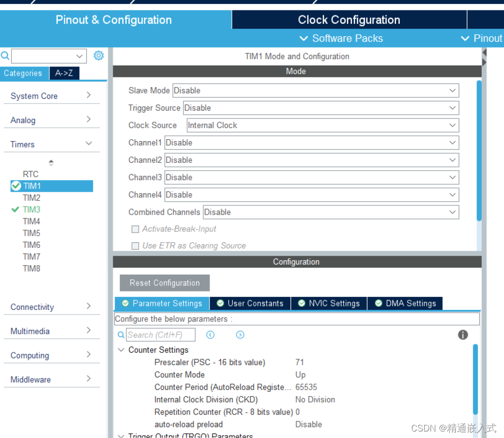Collapse the mode panel with right-edge arrow
Image resolution: width=504 pixels, height=438 pixels.
click(x=484, y=62)
